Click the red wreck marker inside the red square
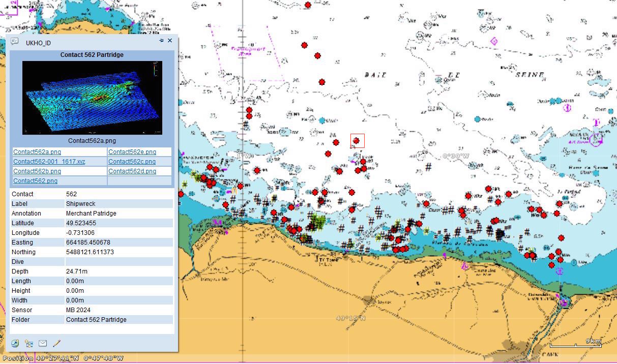 [x=356, y=141]
